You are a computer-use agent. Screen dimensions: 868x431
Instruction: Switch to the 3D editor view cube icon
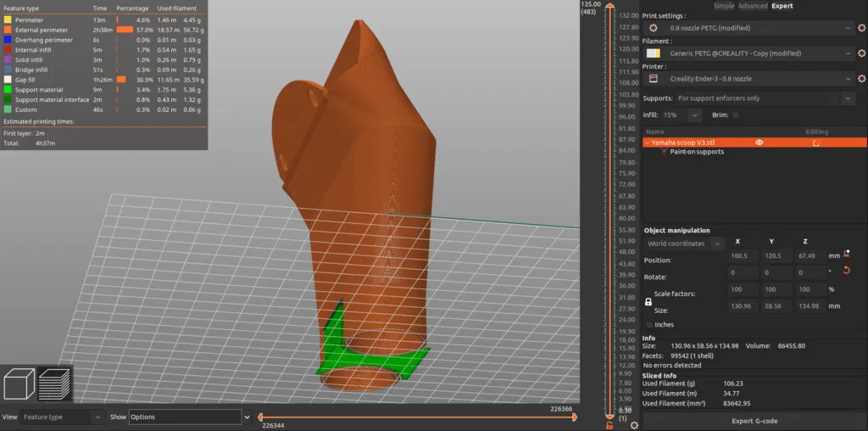[x=19, y=383]
